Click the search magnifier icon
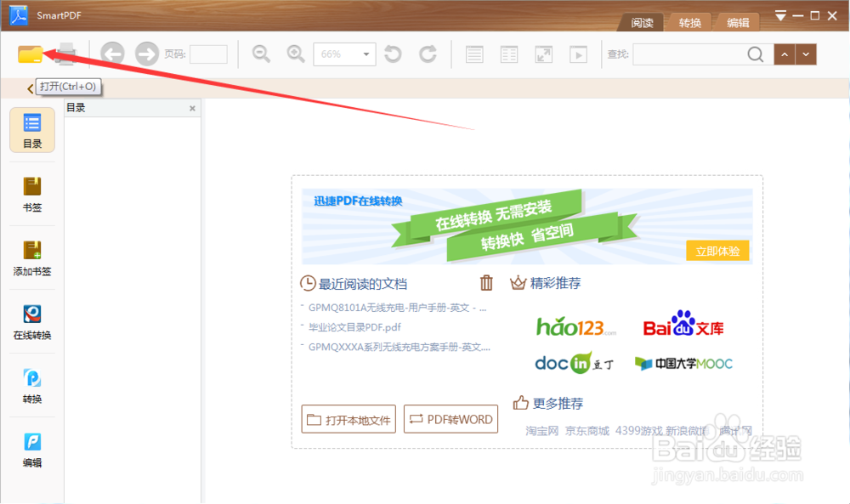This screenshot has height=504, width=850. pos(755,54)
